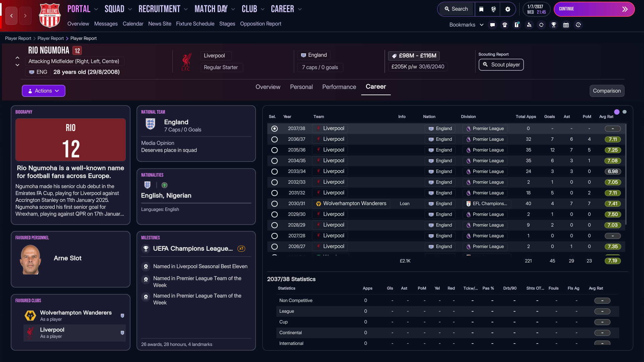Click the grey page indicator dot above the table
The image size is (644, 362).
click(625, 112)
